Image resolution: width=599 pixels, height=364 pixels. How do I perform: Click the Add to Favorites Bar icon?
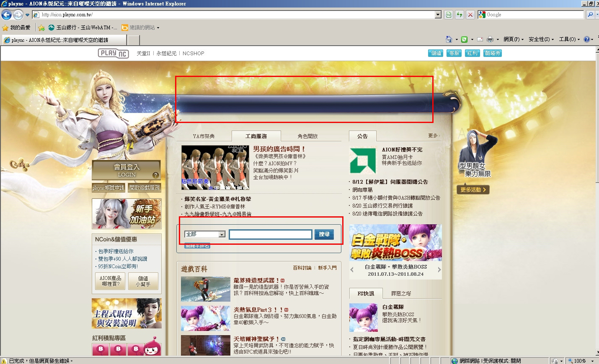point(41,28)
